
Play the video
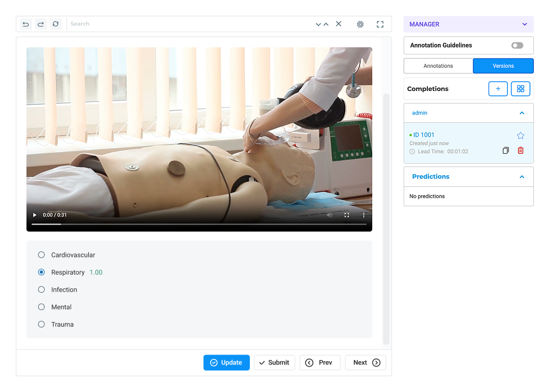[x=35, y=215]
